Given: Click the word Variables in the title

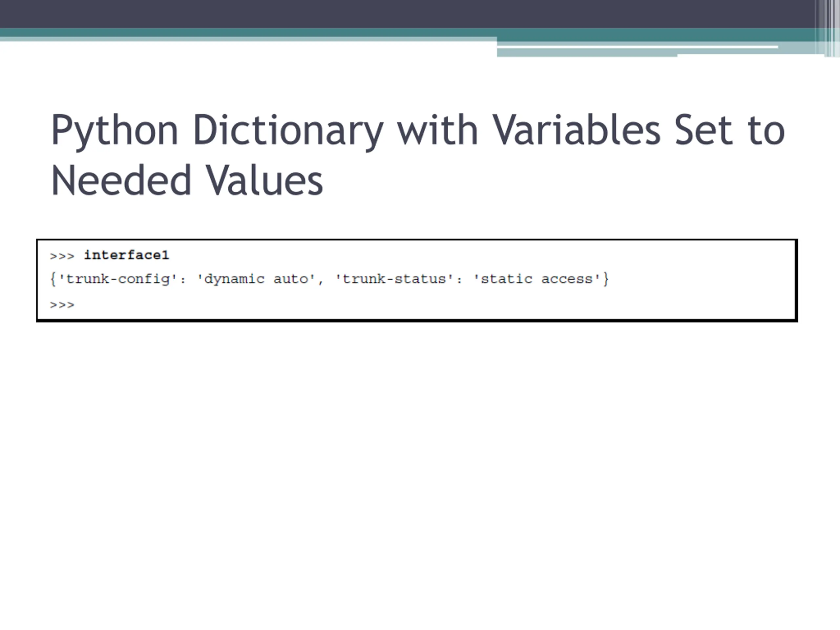Looking at the screenshot, I should tap(576, 130).
